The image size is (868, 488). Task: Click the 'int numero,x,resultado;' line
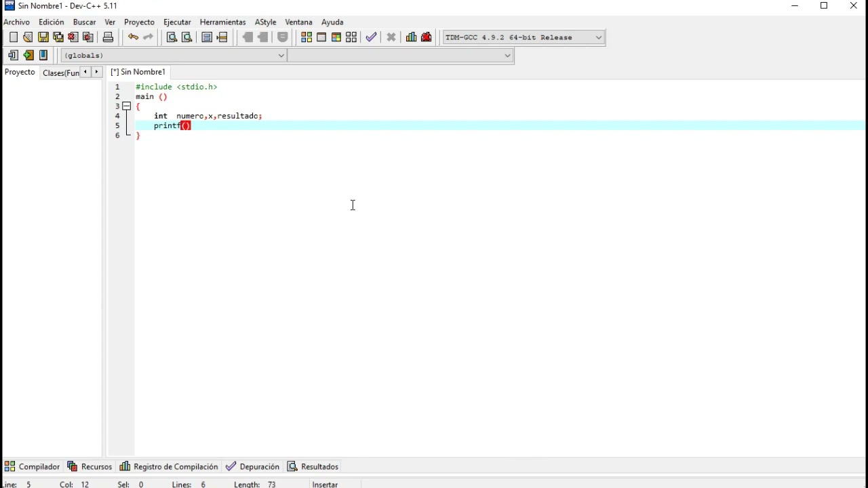point(208,116)
